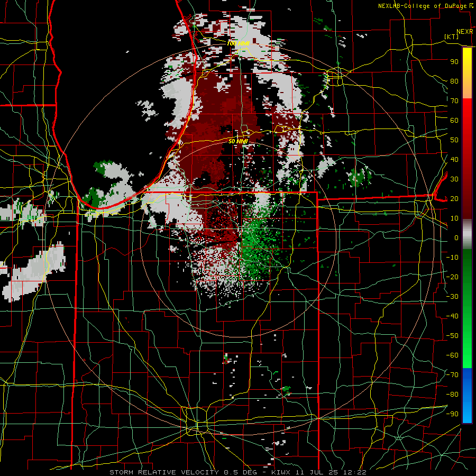The width and height of the screenshot is (476, 476).
Task: Click the 90 value on the velocity scale
Action: (454, 62)
